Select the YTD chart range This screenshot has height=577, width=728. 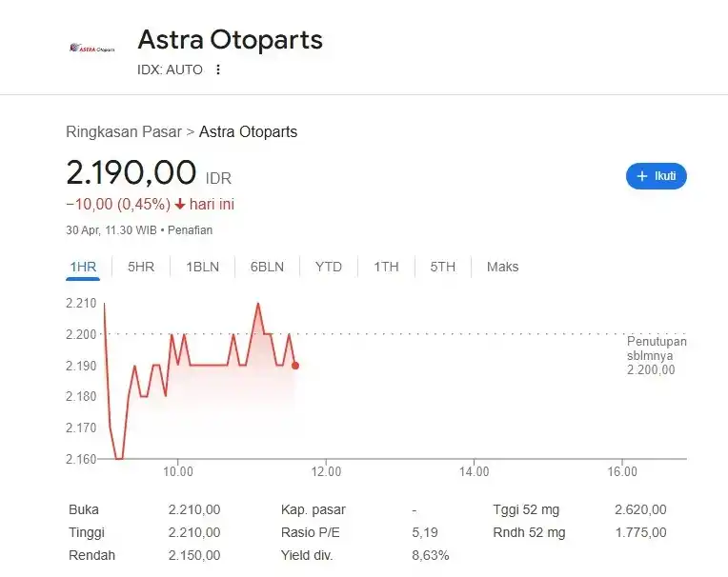point(328,267)
